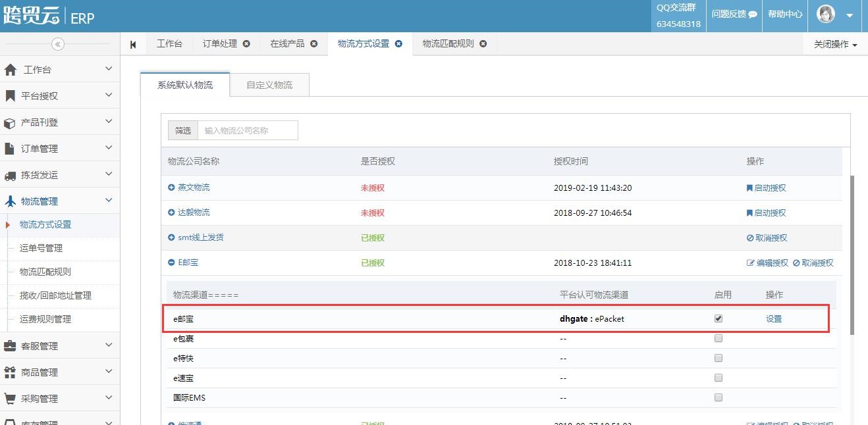Click the 输入物流公司名称 search field
This screenshot has height=425, width=868.
point(248,130)
